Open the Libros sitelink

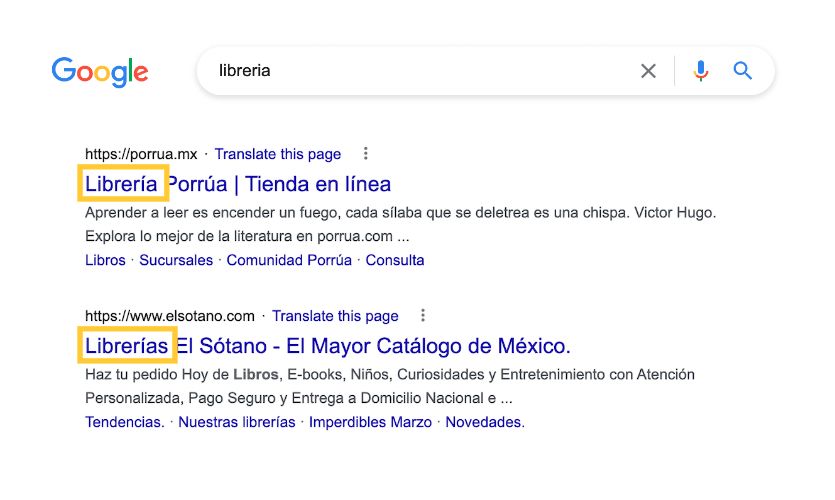(105, 260)
